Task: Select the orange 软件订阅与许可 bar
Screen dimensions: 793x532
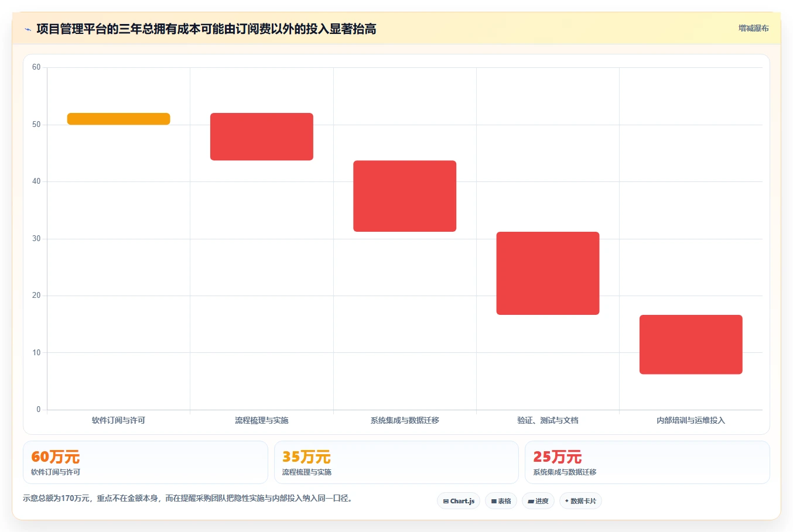Action: 119,119
